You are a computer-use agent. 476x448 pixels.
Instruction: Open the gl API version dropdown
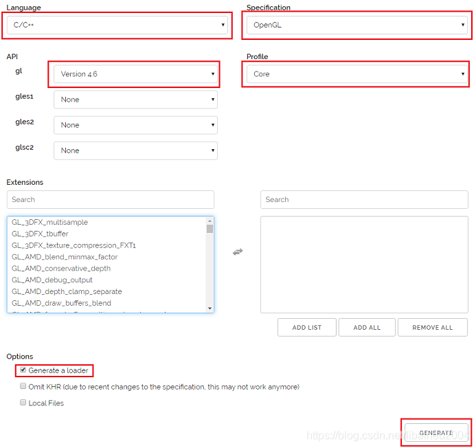(x=136, y=74)
